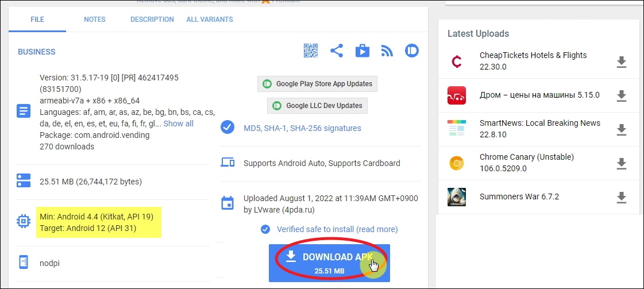Viewport: 644px width, 289px height.
Task: Open MD5, SHA-1, SHA-256 signatures link
Action: click(302, 128)
